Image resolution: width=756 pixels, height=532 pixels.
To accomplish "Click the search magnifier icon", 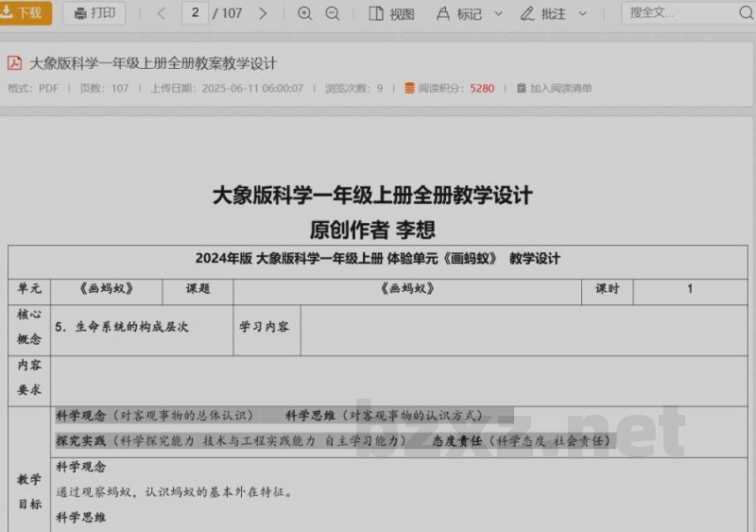I will [747, 13].
